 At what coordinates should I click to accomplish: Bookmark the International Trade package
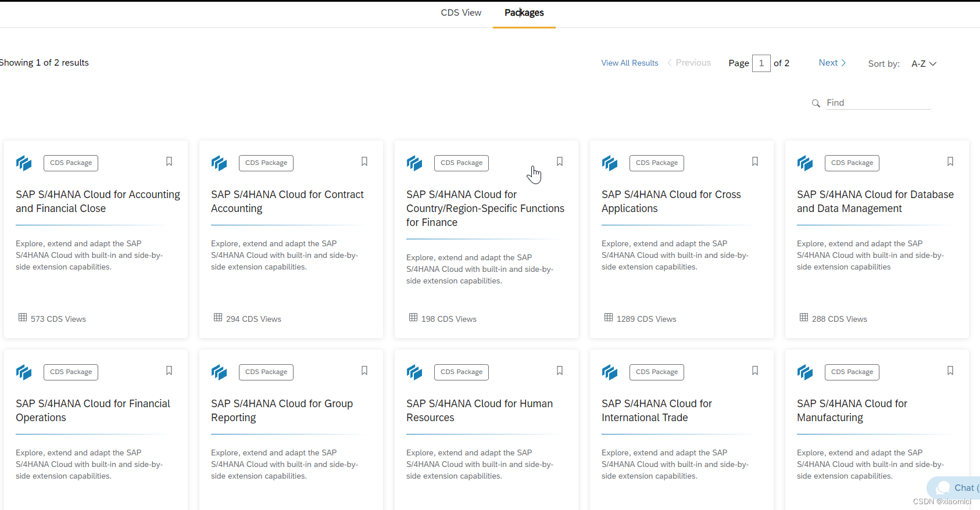coord(755,371)
